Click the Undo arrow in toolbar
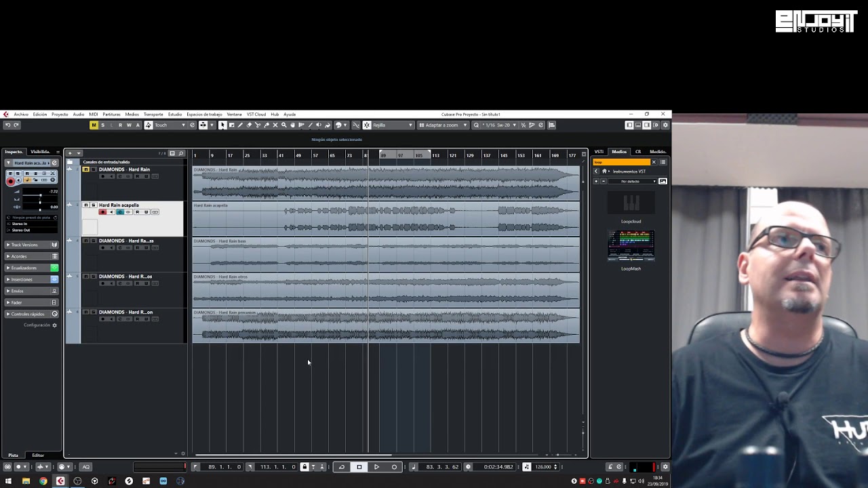Image resolution: width=868 pixels, height=488 pixels. tap(7, 125)
